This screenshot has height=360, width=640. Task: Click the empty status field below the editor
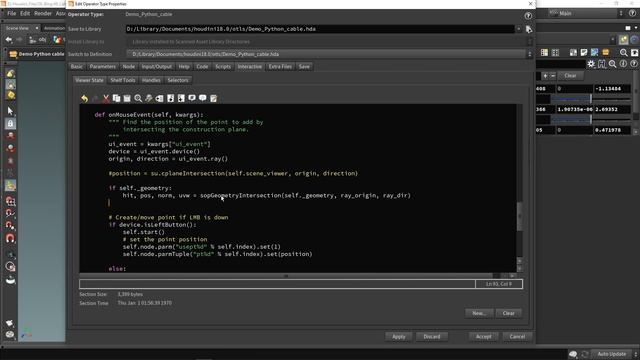[278, 284]
